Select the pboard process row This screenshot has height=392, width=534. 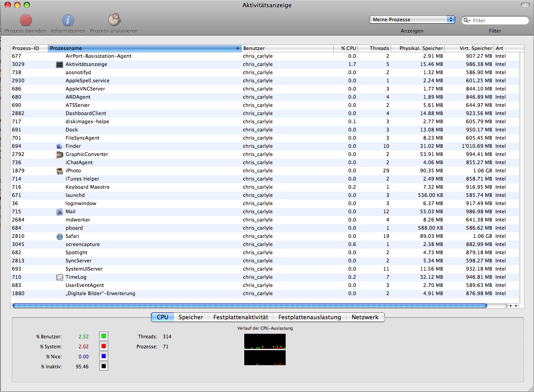(x=265, y=228)
